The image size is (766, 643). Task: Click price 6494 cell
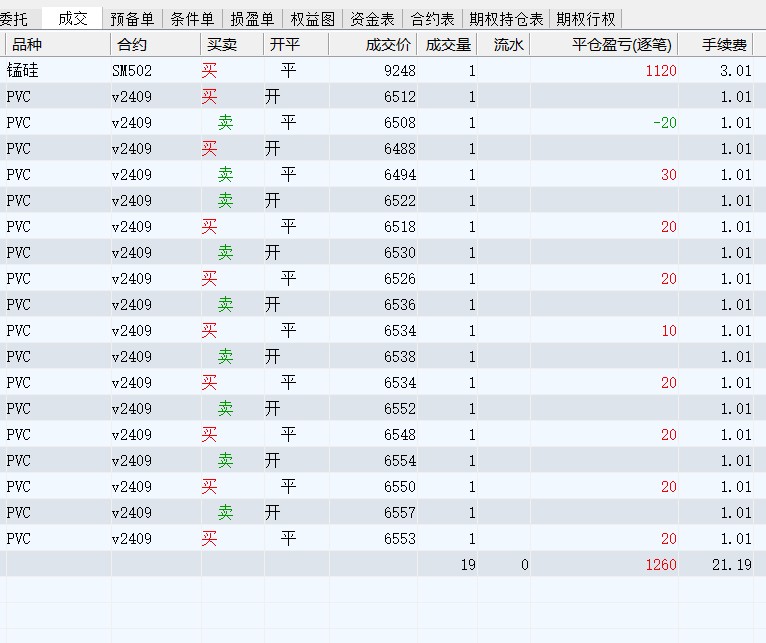400,174
